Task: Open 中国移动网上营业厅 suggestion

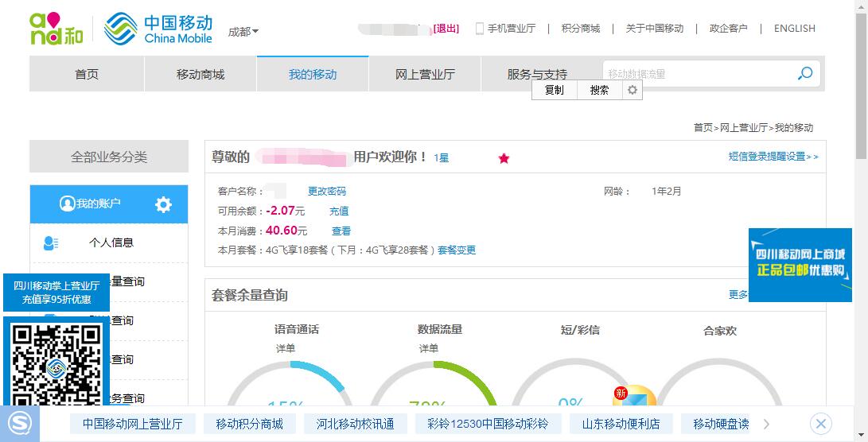Action: [132, 425]
